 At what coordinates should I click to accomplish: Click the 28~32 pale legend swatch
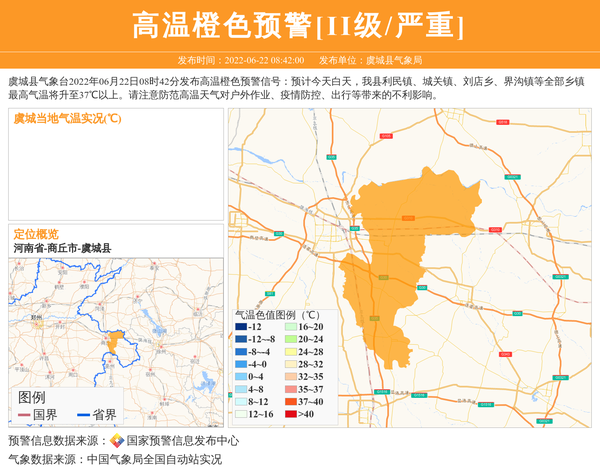click(291, 365)
